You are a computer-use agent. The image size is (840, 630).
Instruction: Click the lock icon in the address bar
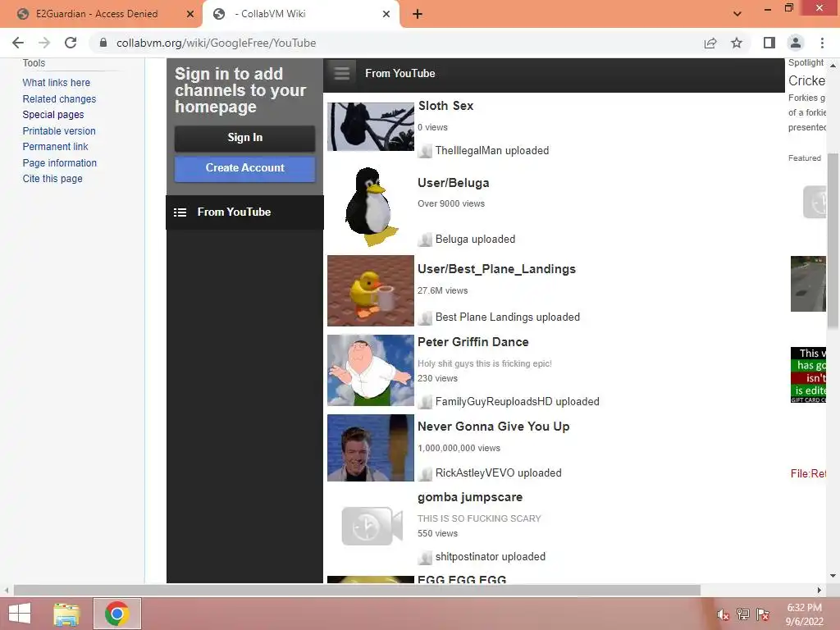click(103, 43)
